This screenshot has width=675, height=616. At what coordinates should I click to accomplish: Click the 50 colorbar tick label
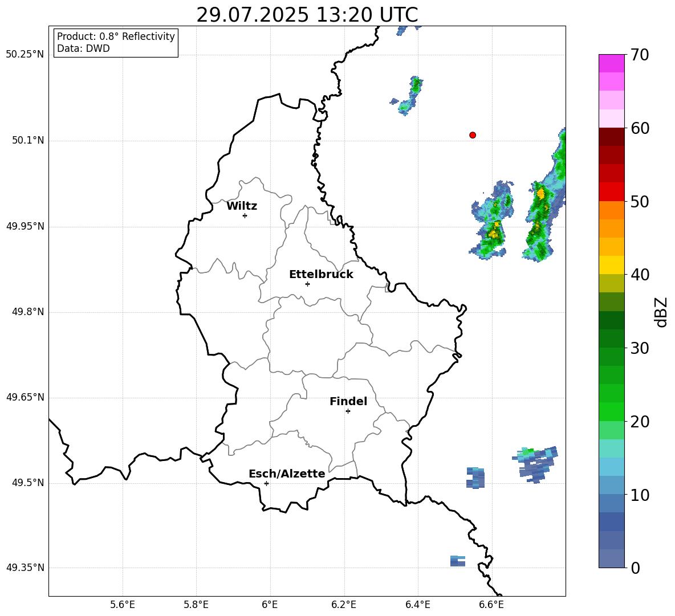pyautogui.click(x=640, y=201)
